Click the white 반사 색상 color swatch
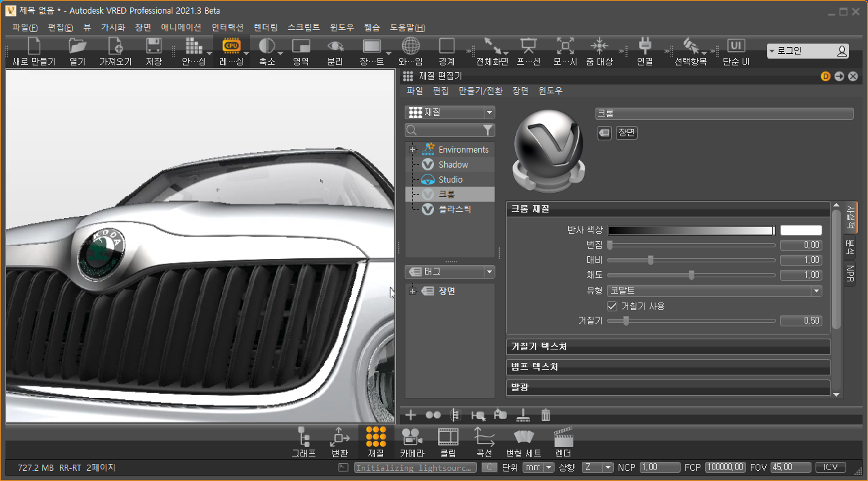This screenshot has height=481, width=868. point(801,230)
